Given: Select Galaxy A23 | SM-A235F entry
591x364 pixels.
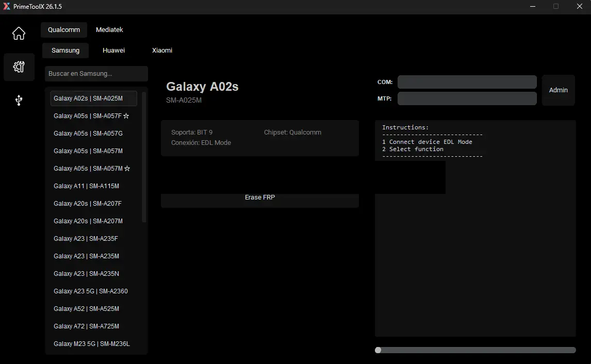Looking at the screenshot, I should tap(93, 239).
